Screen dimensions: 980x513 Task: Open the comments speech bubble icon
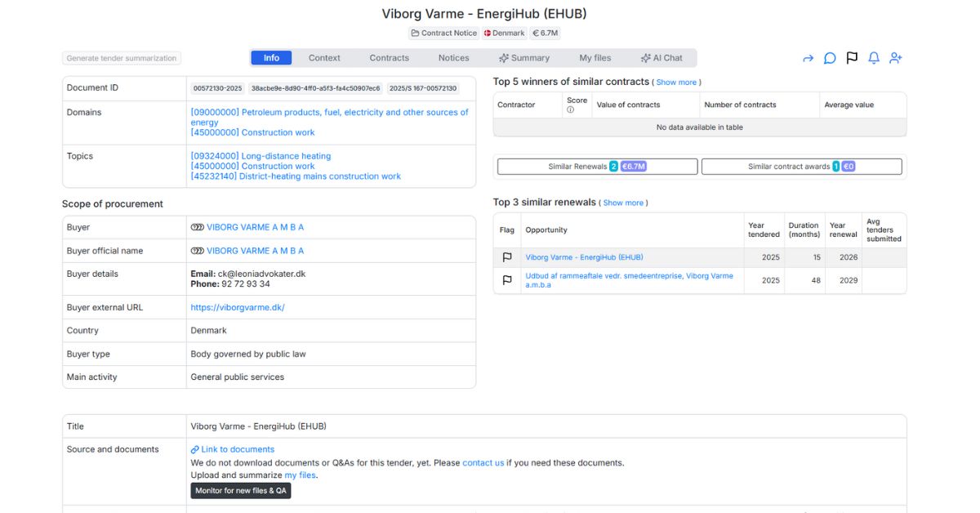click(830, 58)
